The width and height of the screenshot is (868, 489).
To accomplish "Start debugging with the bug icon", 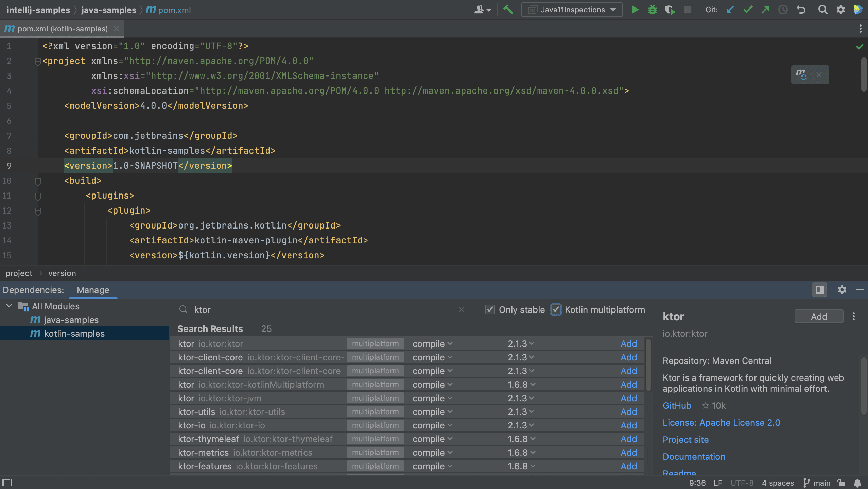I will 652,10.
